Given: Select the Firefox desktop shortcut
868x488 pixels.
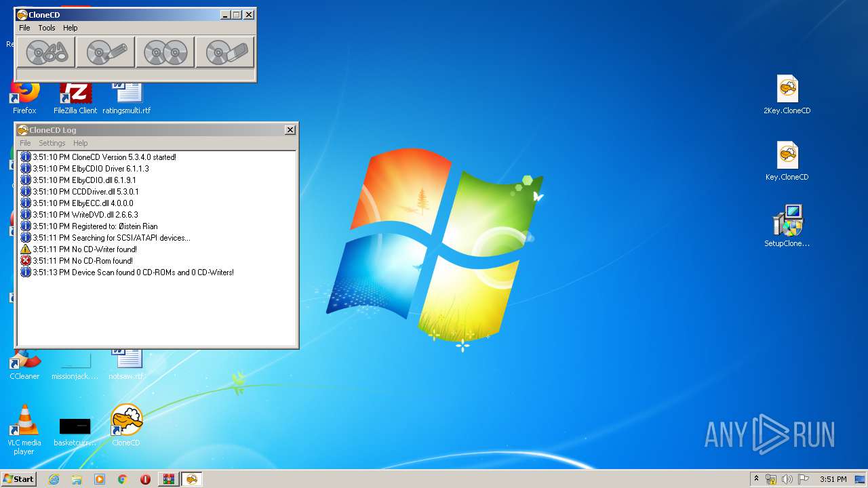Looking at the screenshot, I should (24, 98).
